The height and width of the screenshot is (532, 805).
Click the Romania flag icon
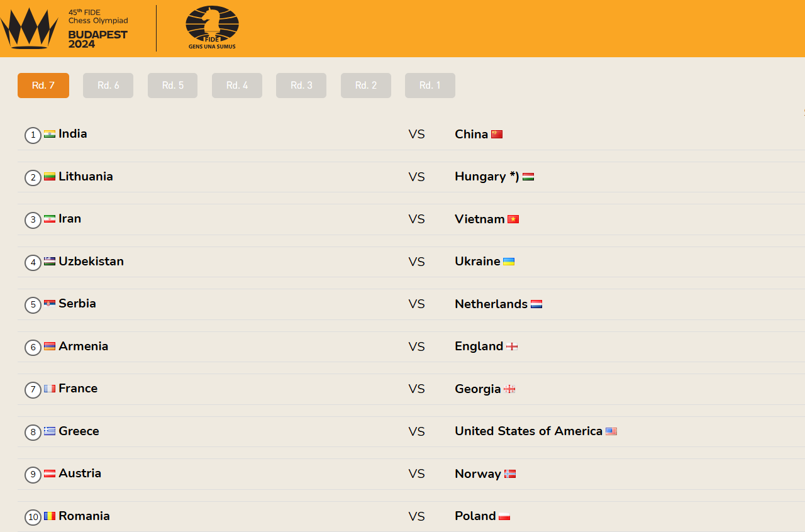click(x=50, y=516)
